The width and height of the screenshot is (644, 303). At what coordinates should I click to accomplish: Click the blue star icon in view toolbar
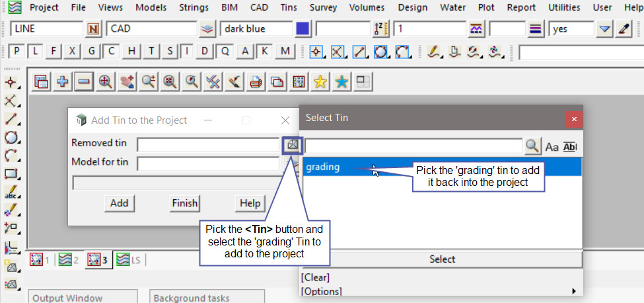[341, 82]
